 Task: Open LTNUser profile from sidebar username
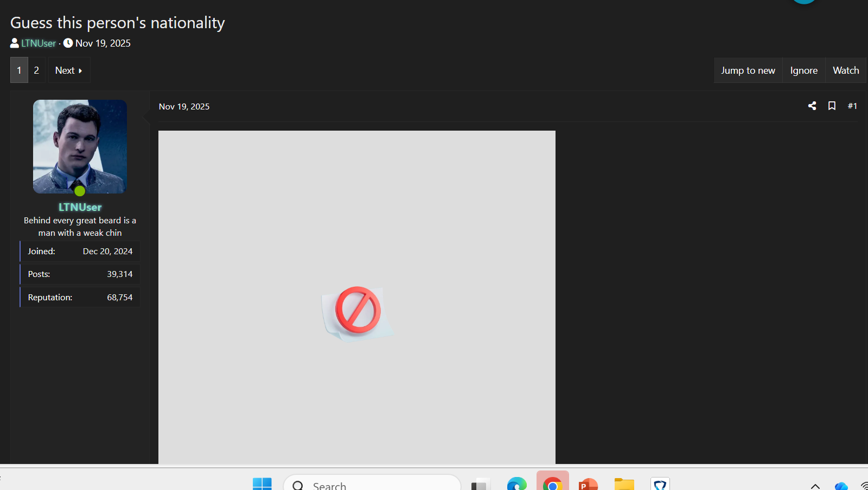[80, 207]
